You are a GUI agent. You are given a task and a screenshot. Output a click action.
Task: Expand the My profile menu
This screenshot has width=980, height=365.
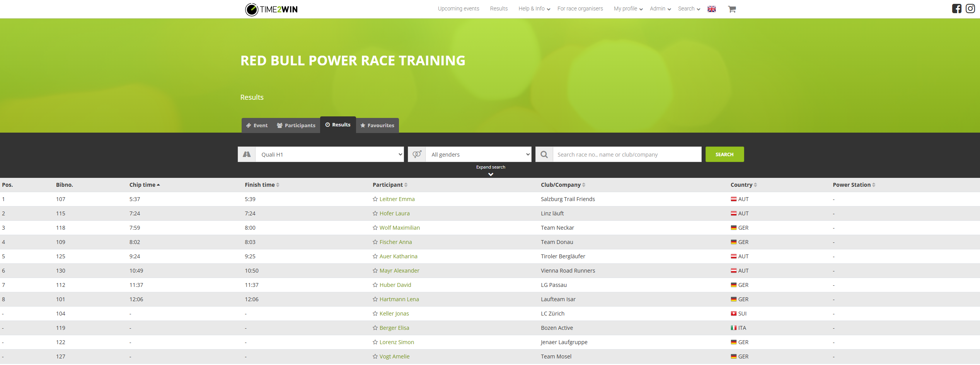pos(628,9)
